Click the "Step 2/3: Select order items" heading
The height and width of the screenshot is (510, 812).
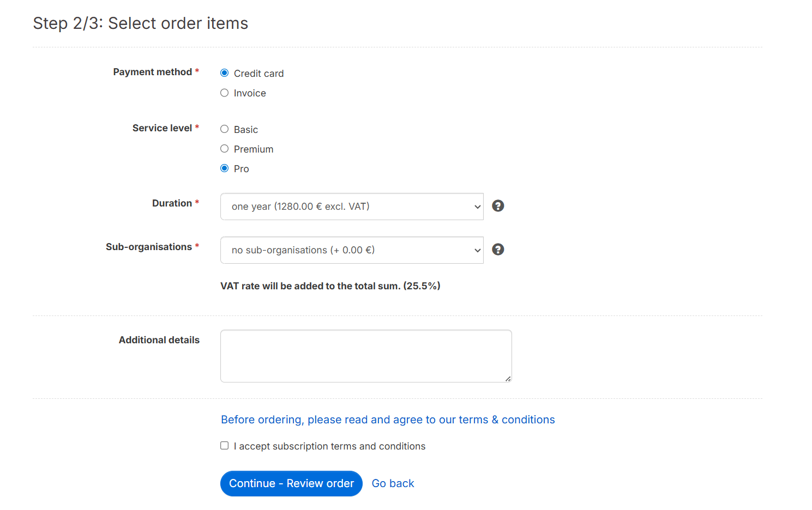tap(140, 23)
